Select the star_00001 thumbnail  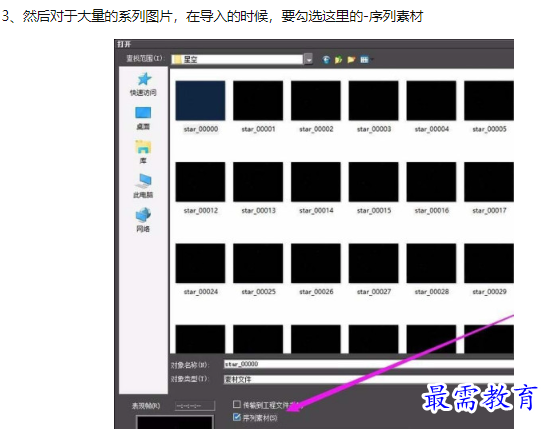click(x=258, y=100)
